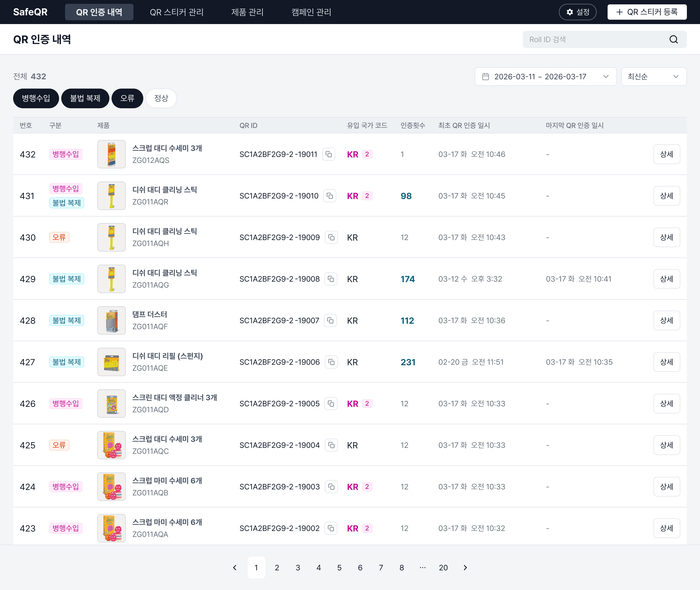
Task: Toggle the 불법 복제 filter chip
Action: coord(85,98)
